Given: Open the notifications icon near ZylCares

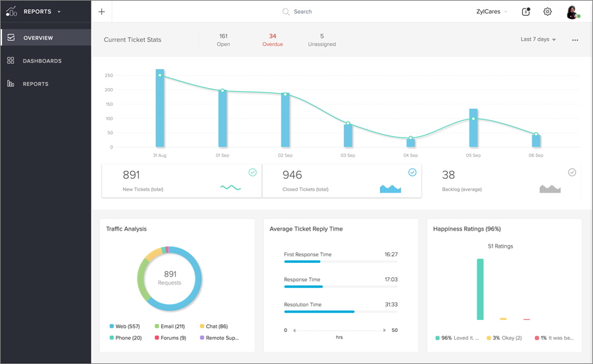Looking at the screenshot, I should (x=526, y=12).
